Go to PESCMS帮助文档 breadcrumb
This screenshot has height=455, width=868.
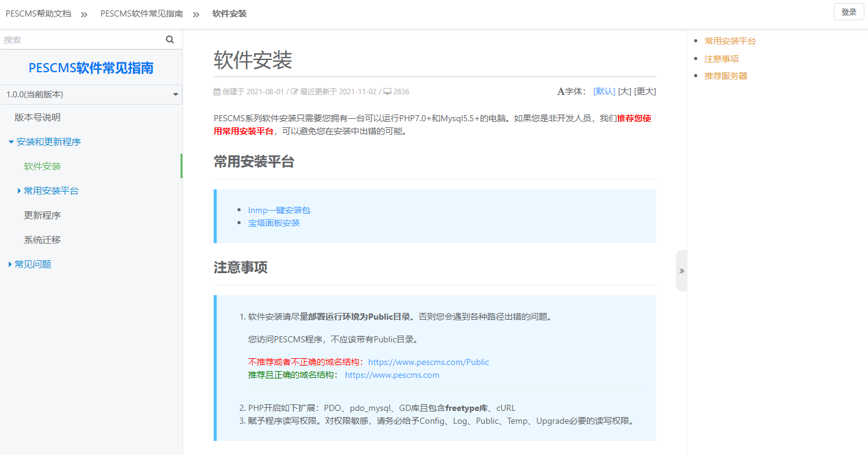click(39, 13)
